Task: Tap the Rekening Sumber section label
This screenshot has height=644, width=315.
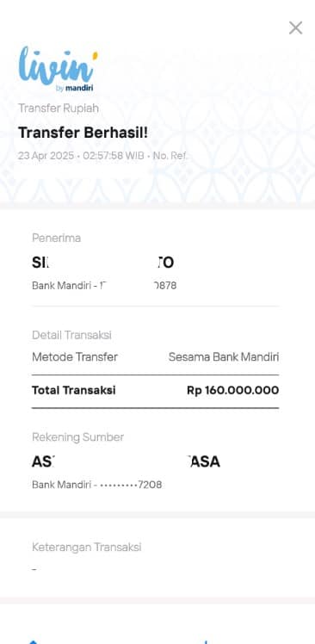Action: tap(78, 437)
